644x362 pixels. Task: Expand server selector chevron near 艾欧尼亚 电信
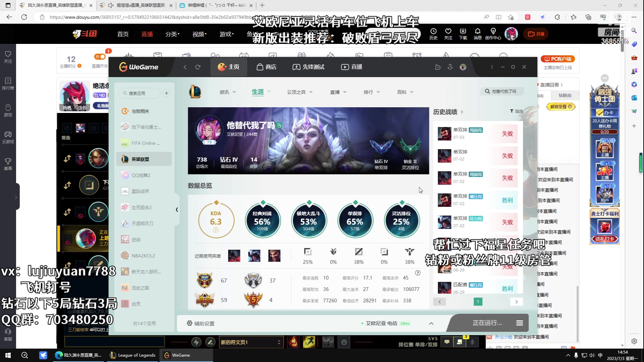[x=431, y=323]
